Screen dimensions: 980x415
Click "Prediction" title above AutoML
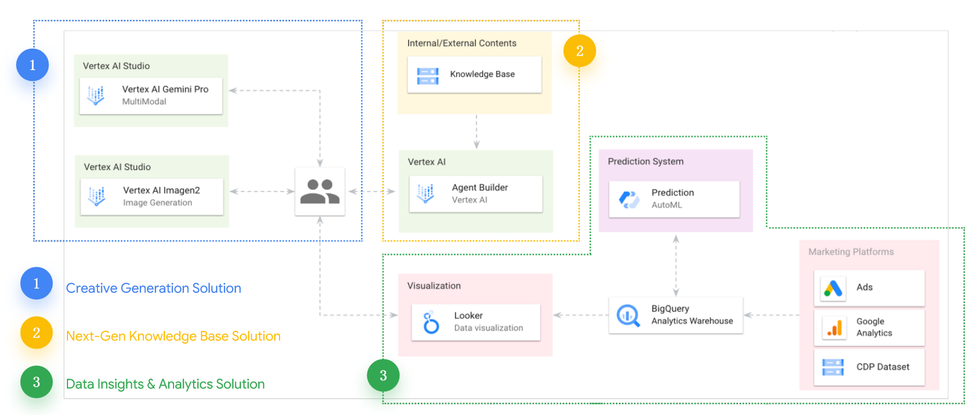coord(673,193)
